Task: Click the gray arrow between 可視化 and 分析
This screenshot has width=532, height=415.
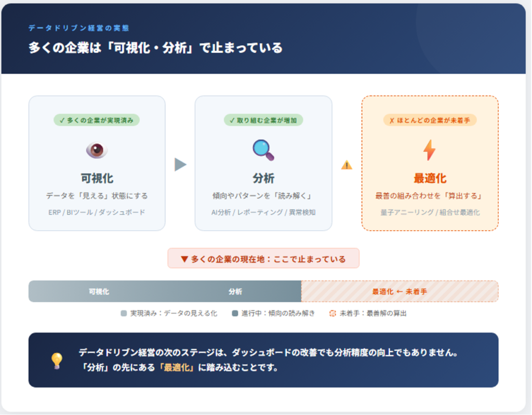Action: coord(180,165)
